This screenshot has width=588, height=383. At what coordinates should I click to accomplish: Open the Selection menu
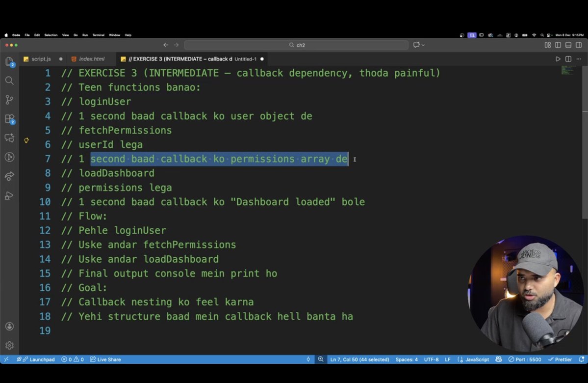(x=51, y=35)
